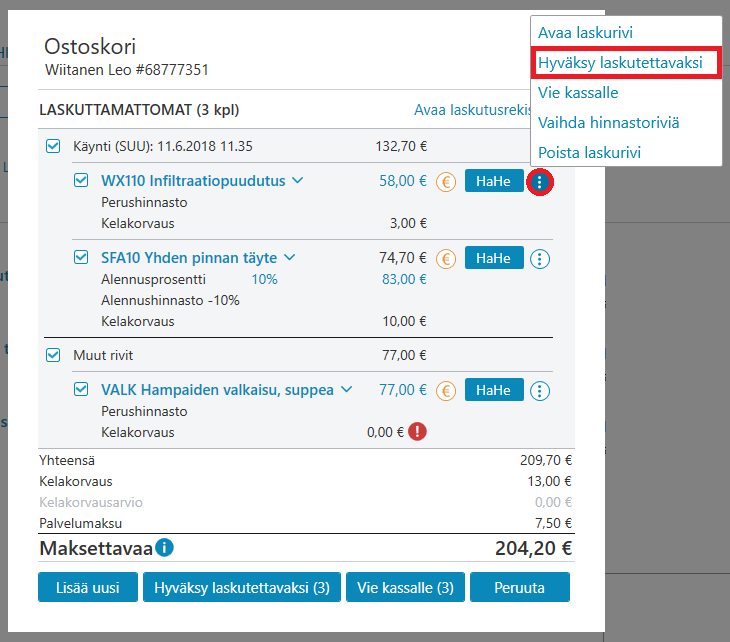
Task: Click the Lisää uusi button
Action: pos(88,587)
